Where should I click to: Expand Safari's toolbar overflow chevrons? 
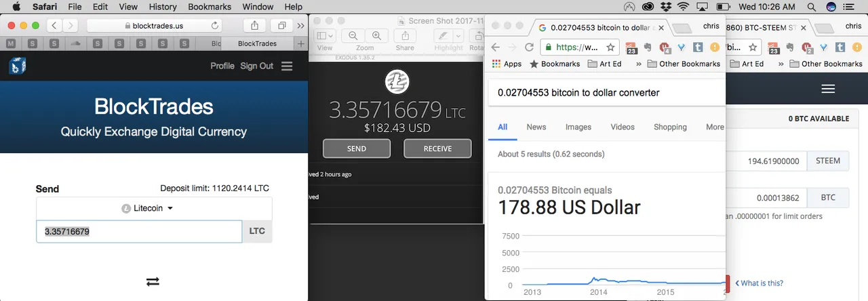(x=300, y=25)
